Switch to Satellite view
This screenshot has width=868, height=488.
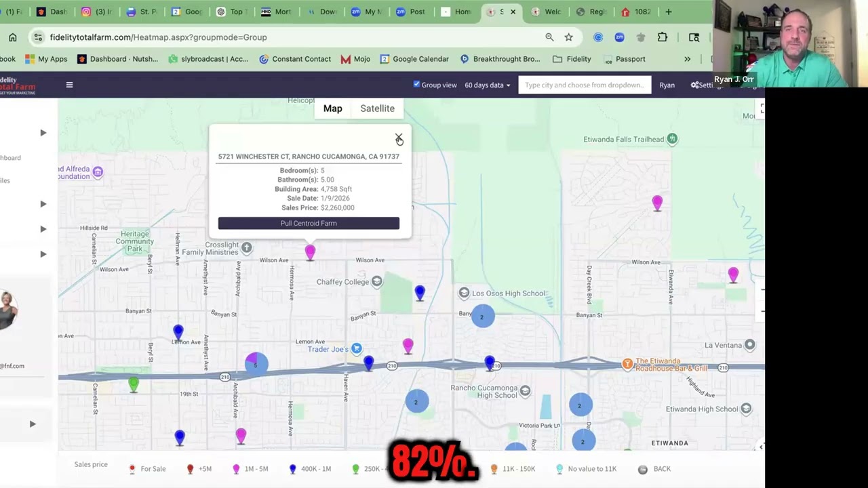point(377,108)
